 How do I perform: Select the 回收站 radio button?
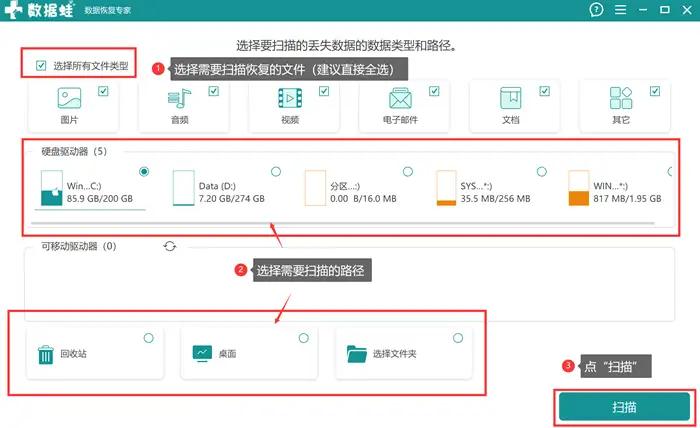[149, 338]
